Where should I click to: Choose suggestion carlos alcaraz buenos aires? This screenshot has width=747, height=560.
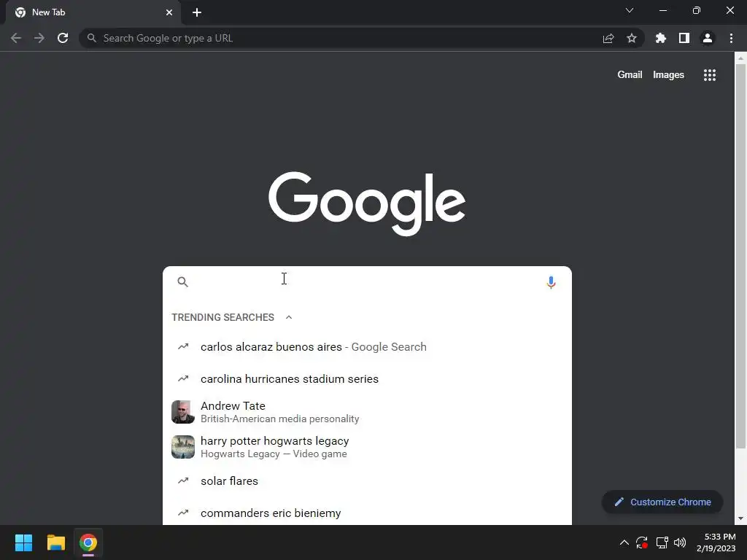(x=367, y=346)
